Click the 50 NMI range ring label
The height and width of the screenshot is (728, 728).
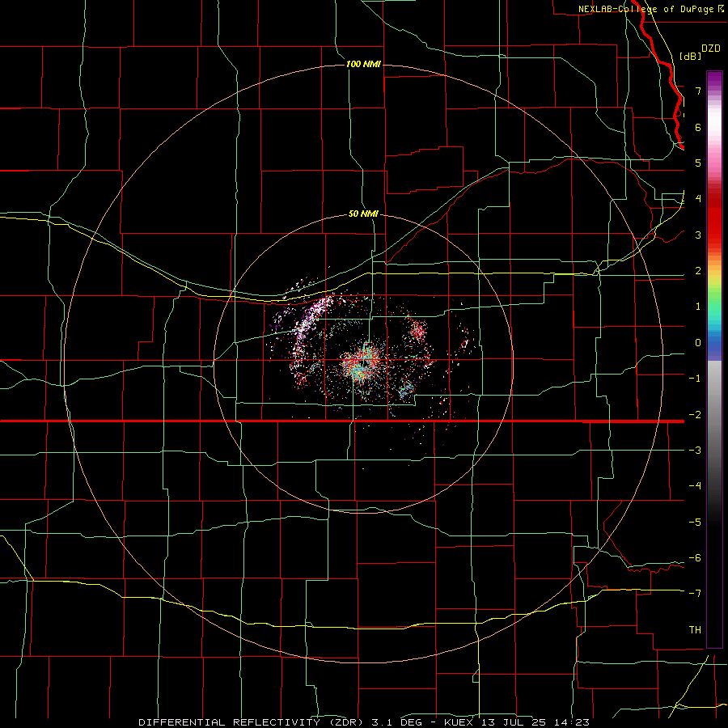[x=363, y=214]
